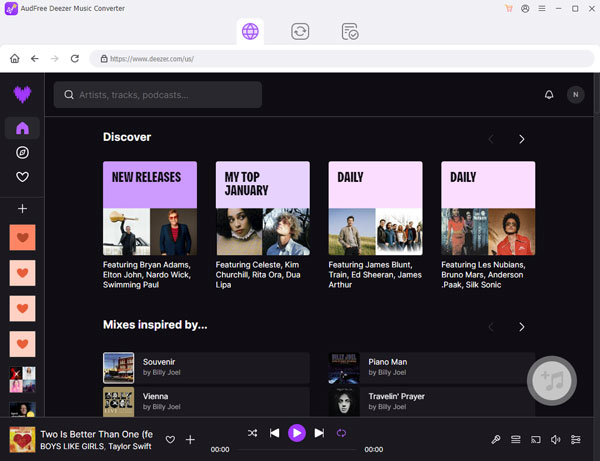600x461 pixels.
Task: Select the Home icon in Deezer sidebar
Action: tap(22, 128)
